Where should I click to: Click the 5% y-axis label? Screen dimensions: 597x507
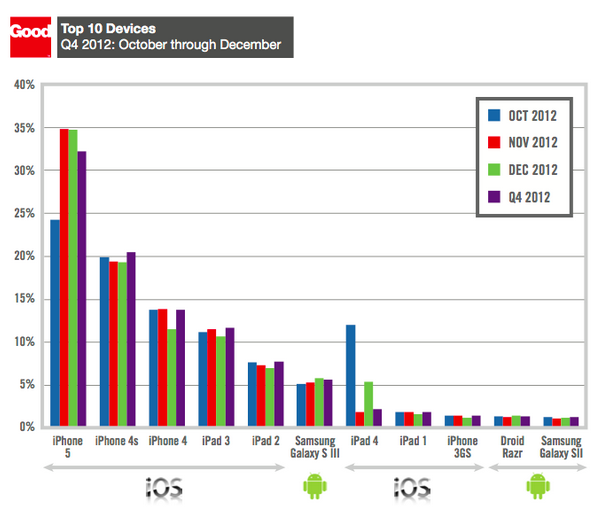(x=27, y=384)
